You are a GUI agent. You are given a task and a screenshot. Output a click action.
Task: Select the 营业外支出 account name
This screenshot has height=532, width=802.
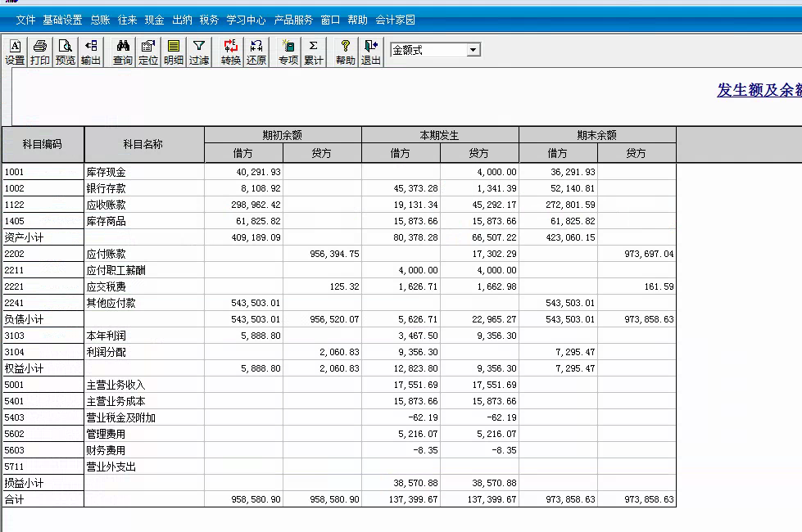coord(111,467)
